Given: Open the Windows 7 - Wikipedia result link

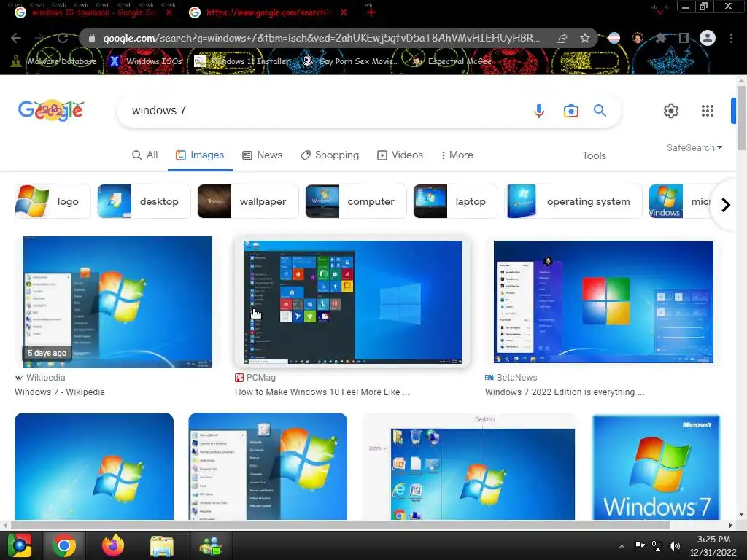Looking at the screenshot, I should [60, 392].
